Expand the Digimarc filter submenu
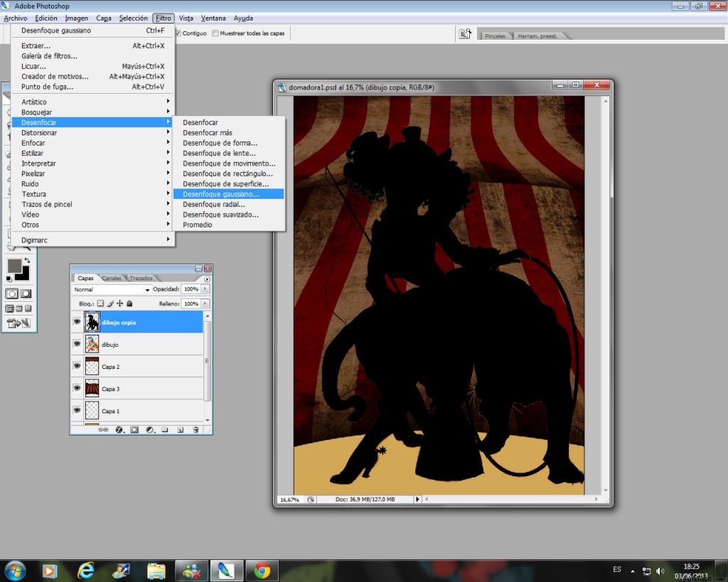 coord(93,240)
